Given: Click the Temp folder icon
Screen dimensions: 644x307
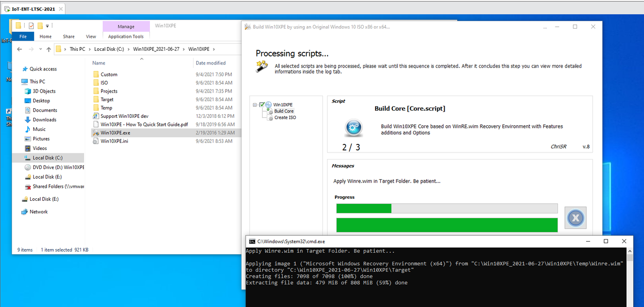Looking at the screenshot, I should pos(97,108).
